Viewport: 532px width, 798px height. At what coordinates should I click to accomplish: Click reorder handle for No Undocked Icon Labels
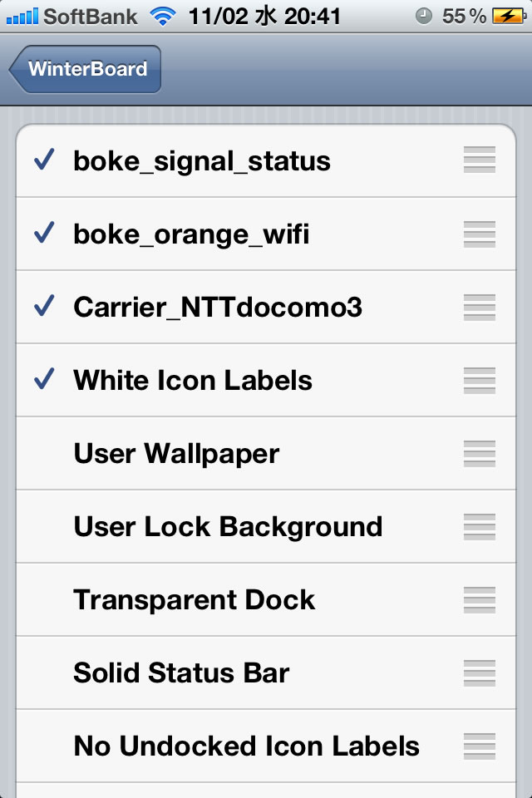479,746
